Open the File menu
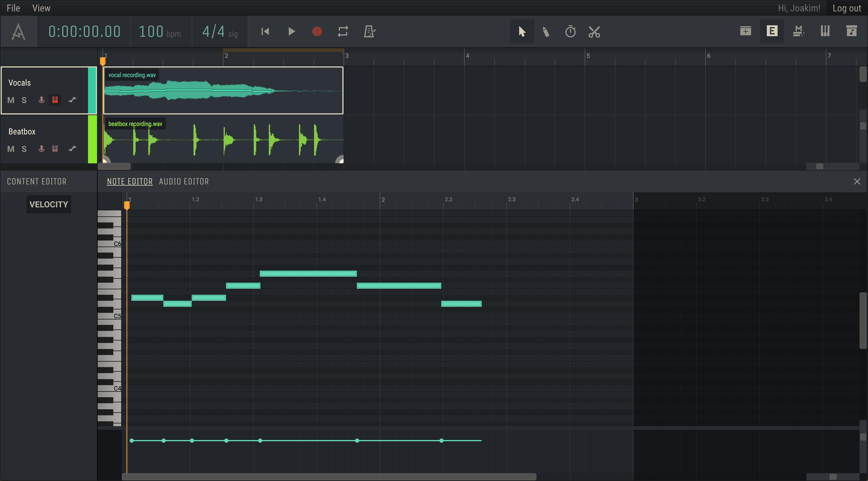Viewport: 868px width, 481px height. (x=13, y=8)
